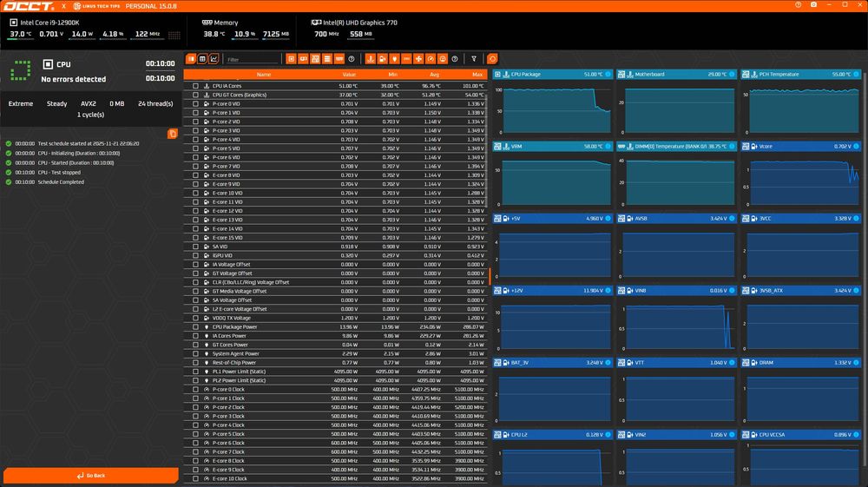Viewport: 868px width, 487px height.
Task: Open help for sensor type filters
Action: (455, 59)
